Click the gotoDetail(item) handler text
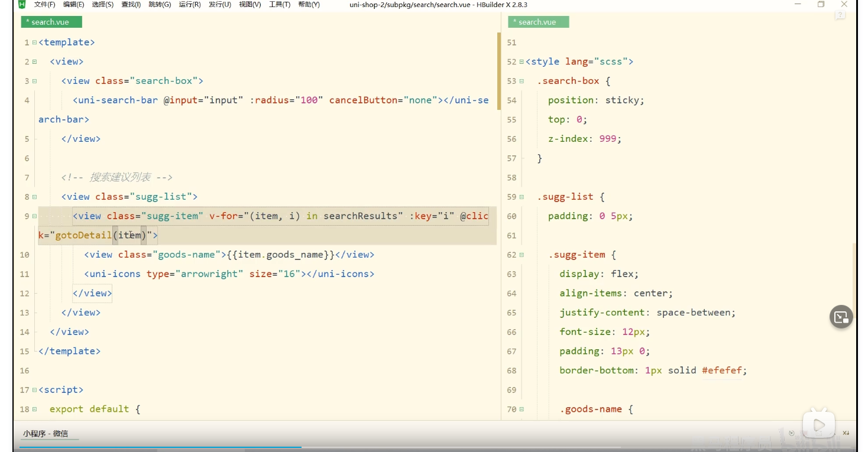Viewport: 868px width, 452px height. click(x=101, y=235)
